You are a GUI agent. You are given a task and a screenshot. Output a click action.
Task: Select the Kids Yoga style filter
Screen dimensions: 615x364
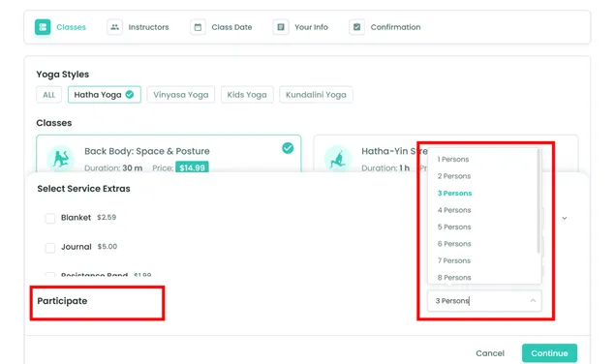(x=247, y=95)
